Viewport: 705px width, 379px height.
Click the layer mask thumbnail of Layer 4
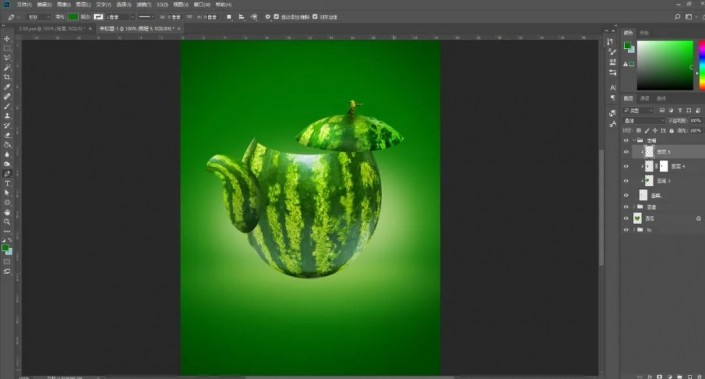click(x=664, y=166)
